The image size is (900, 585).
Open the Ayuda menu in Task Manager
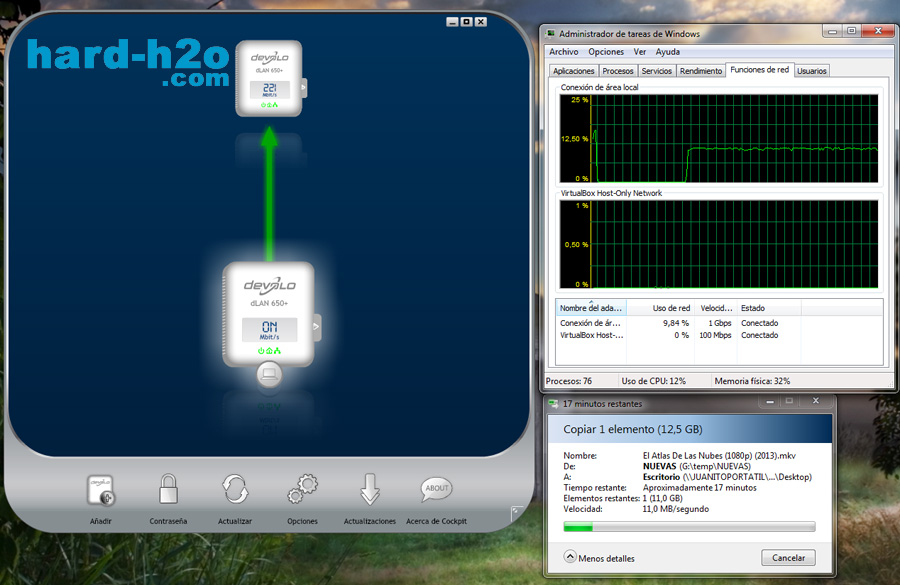tap(668, 52)
